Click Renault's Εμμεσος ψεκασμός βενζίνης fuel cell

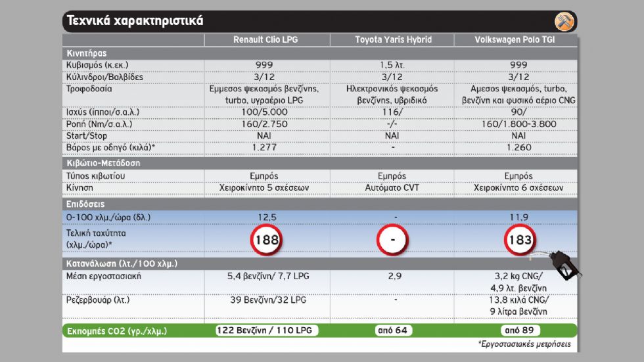[264, 95]
